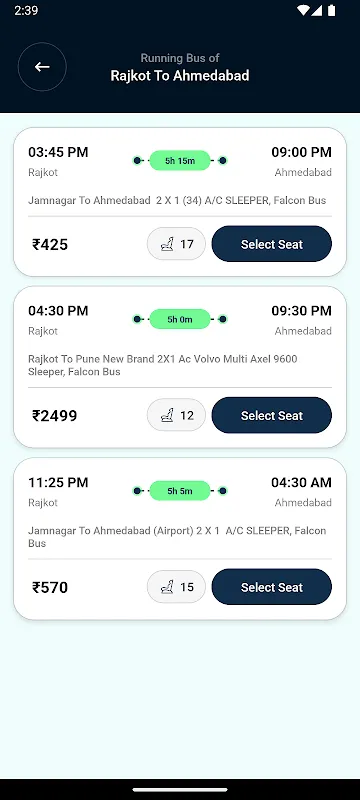Tap the Wi-Fi status icon

pos(304,10)
